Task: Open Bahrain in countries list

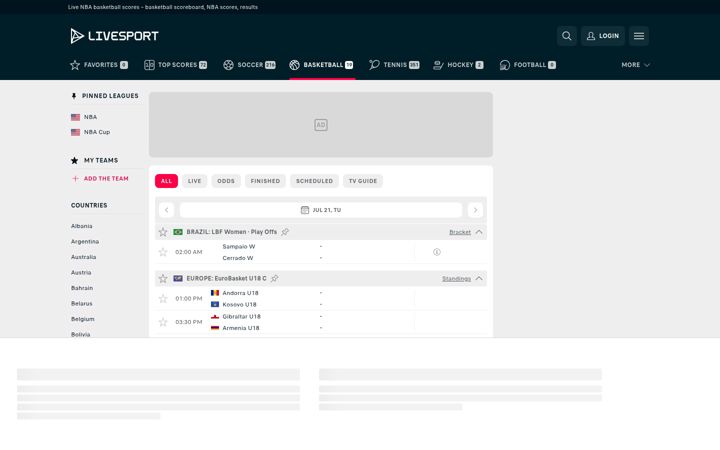Action: [x=82, y=288]
